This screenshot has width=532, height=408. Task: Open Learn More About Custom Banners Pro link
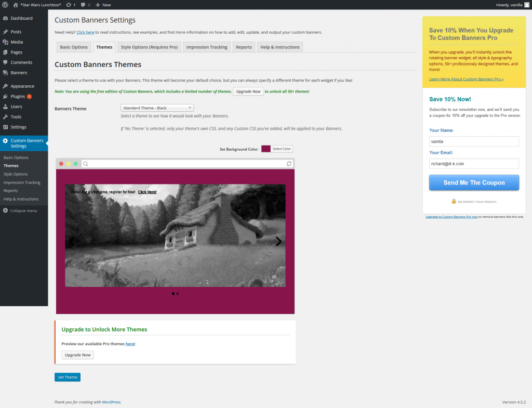(466, 79)
